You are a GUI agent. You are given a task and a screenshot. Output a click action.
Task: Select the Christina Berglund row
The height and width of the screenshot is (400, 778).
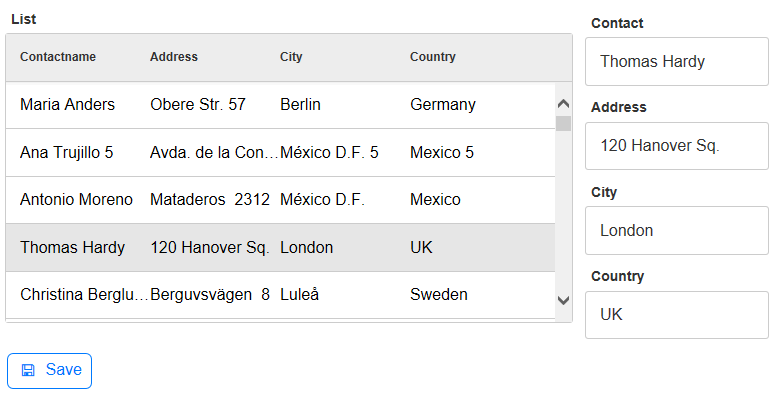click(280, 295)
